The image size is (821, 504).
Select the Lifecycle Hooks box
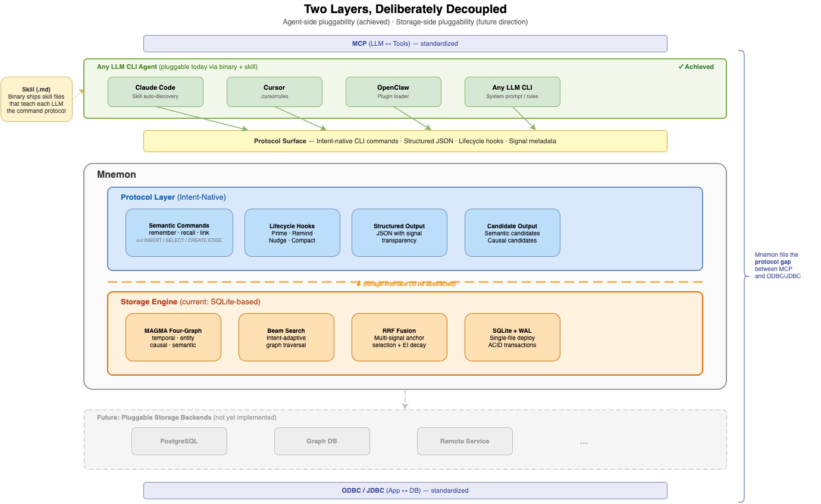click(x=292, y=232)
